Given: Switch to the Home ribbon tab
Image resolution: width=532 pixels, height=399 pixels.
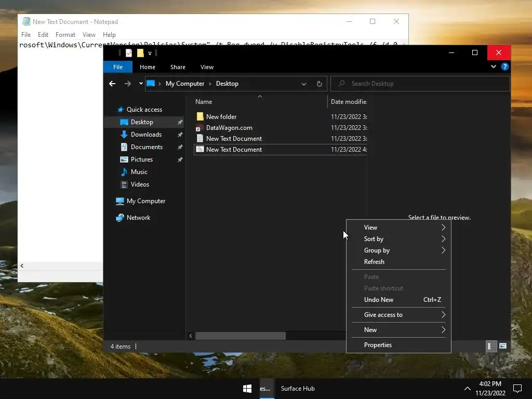Looking at the screenshot, I should pos(147,67).
